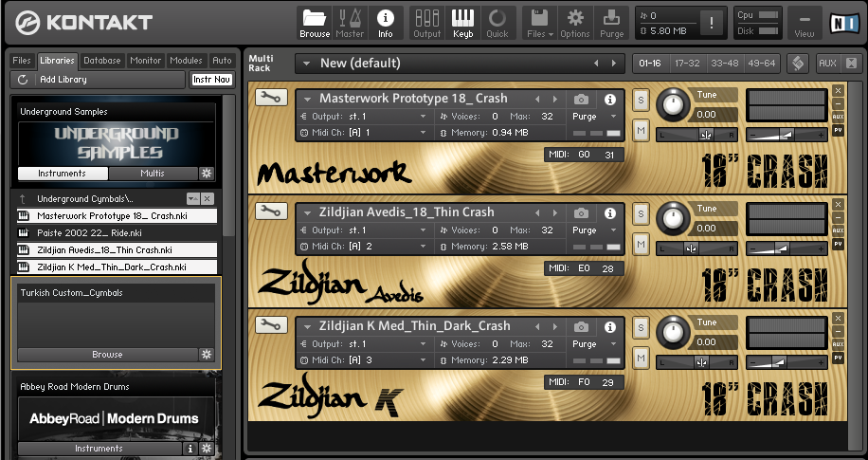Select Underground Samples Instruments button

62,174
